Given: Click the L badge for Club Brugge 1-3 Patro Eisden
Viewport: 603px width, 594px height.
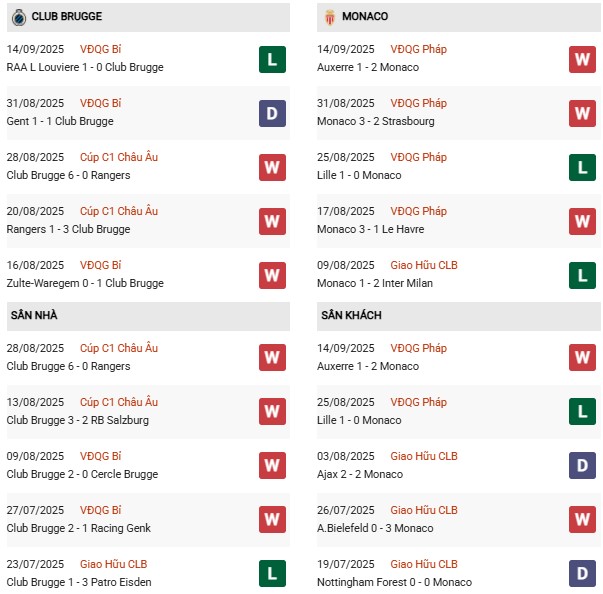Looking at the screenshot, I should pos(272,573).
